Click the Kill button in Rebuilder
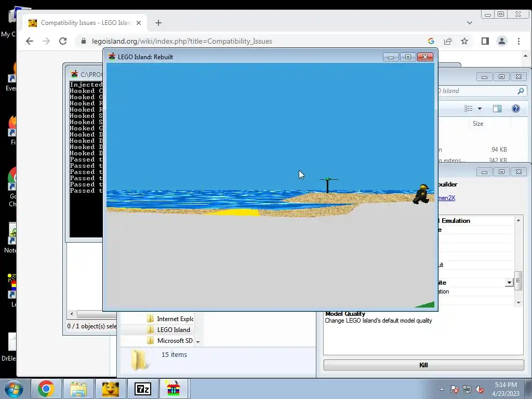Screen dimensions: 532x399 tap(423, 365)
